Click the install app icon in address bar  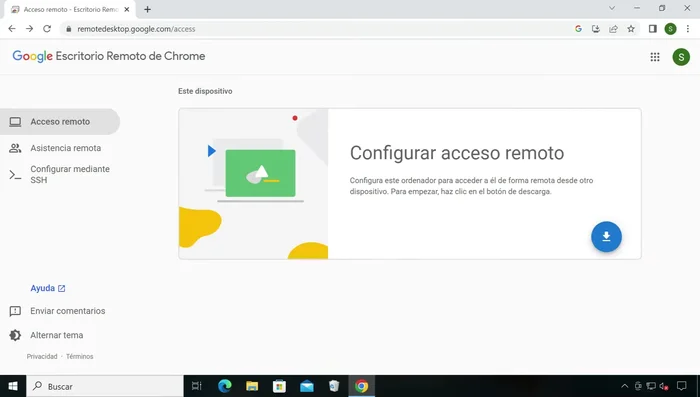596,29
